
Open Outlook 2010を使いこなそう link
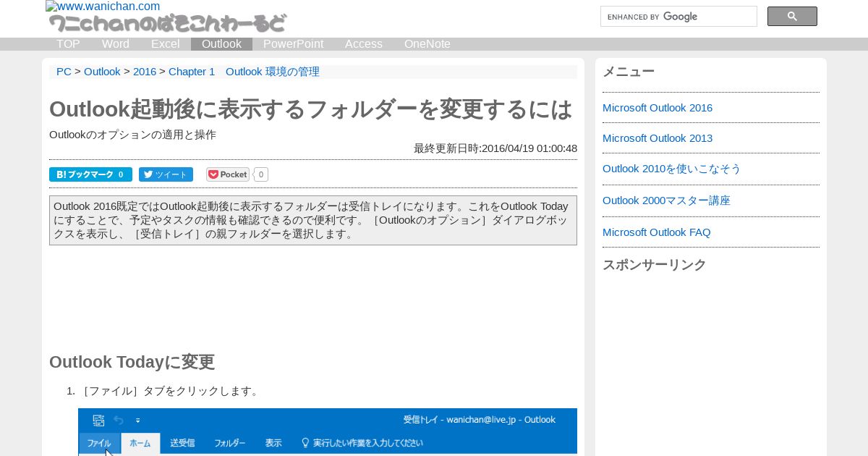click(x=672, y=169)
